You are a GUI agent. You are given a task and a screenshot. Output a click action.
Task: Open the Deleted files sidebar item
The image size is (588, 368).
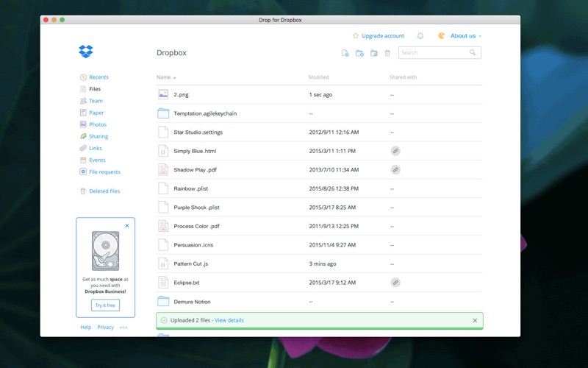click(x=104, y=191)
